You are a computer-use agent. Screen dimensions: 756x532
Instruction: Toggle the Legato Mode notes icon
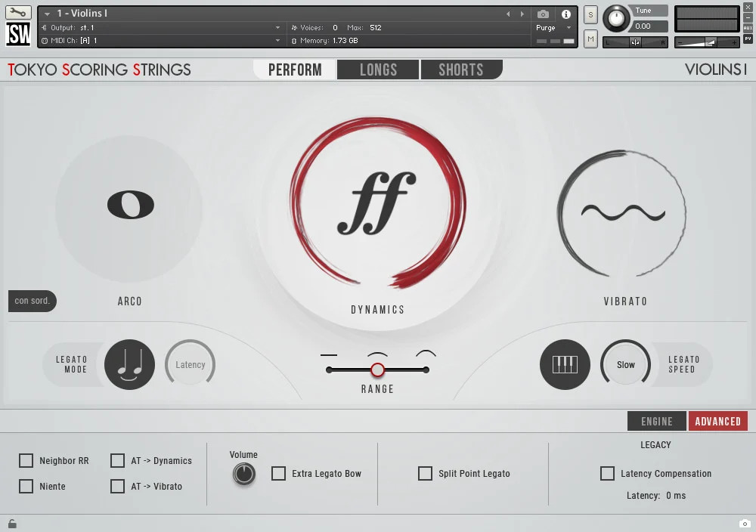coord(129,365)
